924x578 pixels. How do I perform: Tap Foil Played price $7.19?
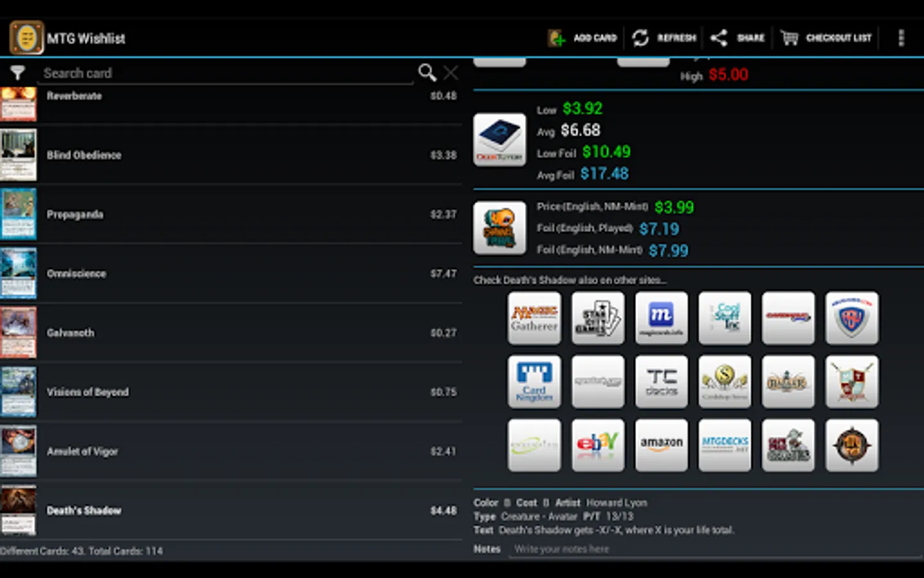pos(659,229)
